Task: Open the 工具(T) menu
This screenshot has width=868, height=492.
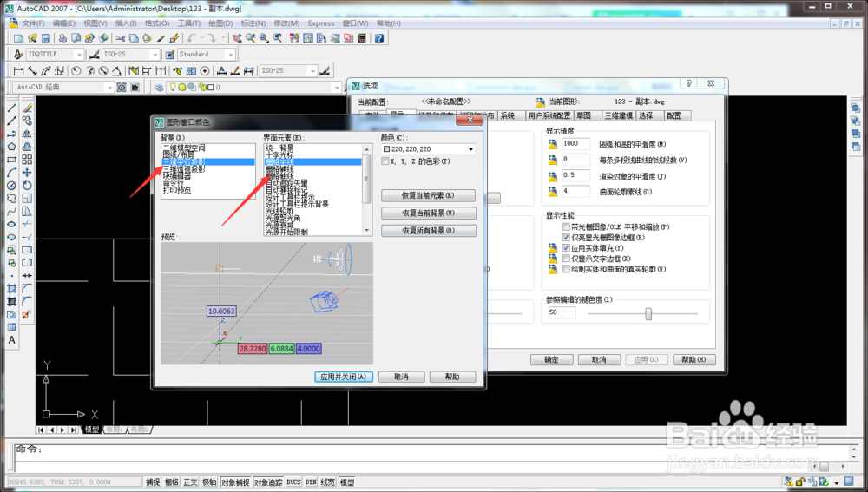Action: coord(188,23)
